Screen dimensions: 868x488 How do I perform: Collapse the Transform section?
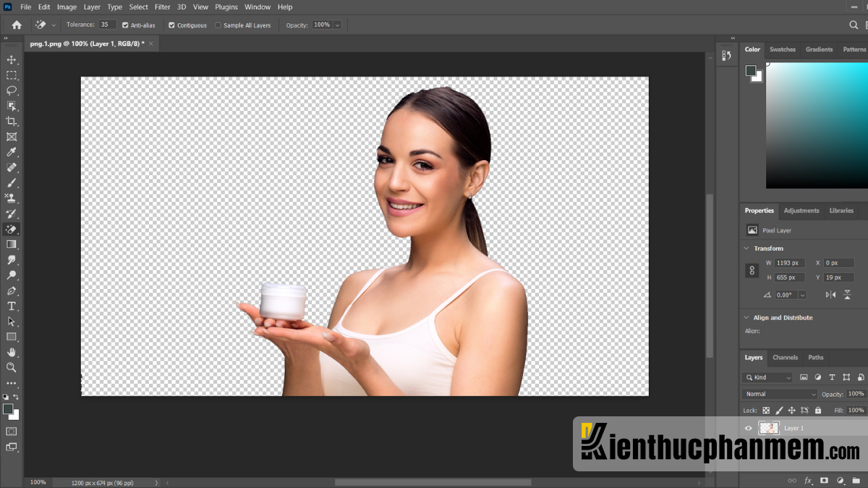pyautogui.click(x=746, y=248)
